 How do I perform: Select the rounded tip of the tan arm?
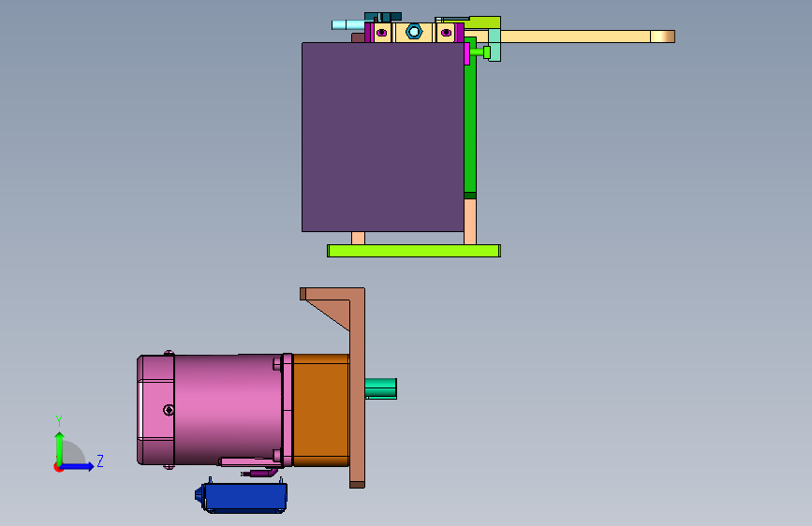tap(663, 37)
